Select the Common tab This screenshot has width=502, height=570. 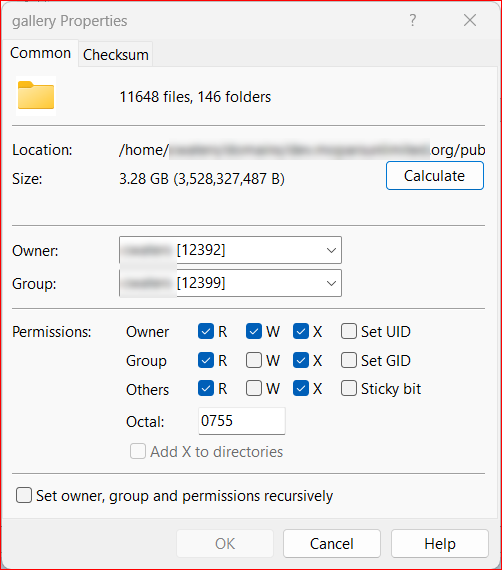(x=40, y=53)
